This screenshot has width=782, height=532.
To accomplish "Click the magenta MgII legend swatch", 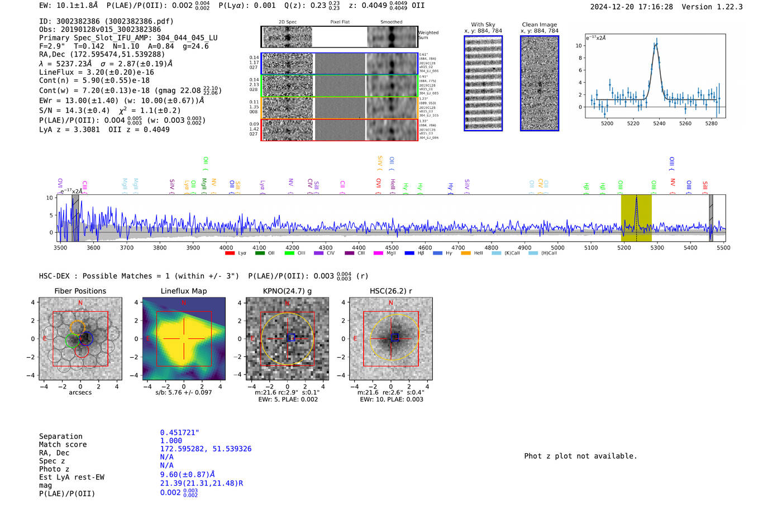I will click(379, 253).
